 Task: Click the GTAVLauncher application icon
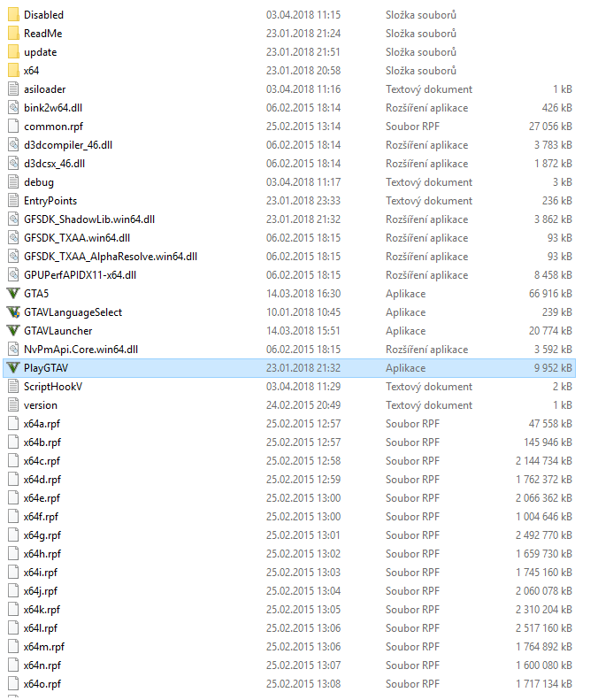point(13,331)
